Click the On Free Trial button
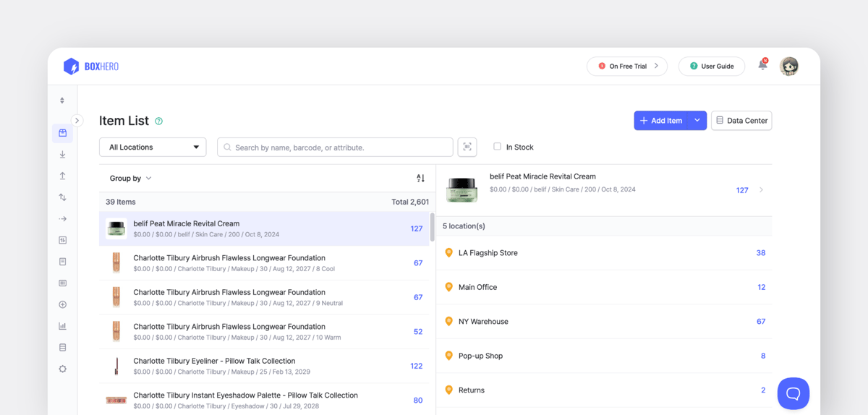Image resolution: width=868 pixels, height=415 pixels. [x=627, y=66]
